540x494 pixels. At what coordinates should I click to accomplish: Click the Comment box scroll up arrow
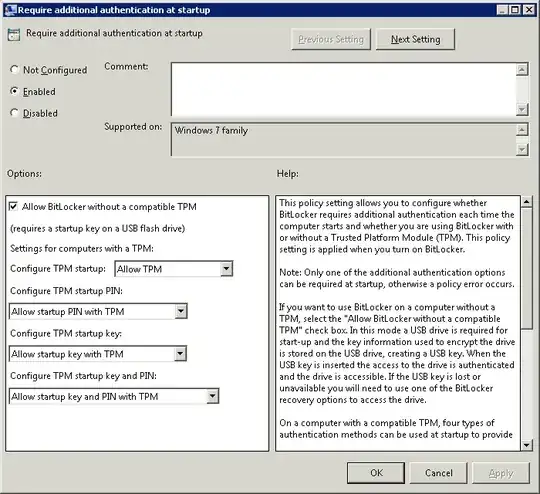522,70
